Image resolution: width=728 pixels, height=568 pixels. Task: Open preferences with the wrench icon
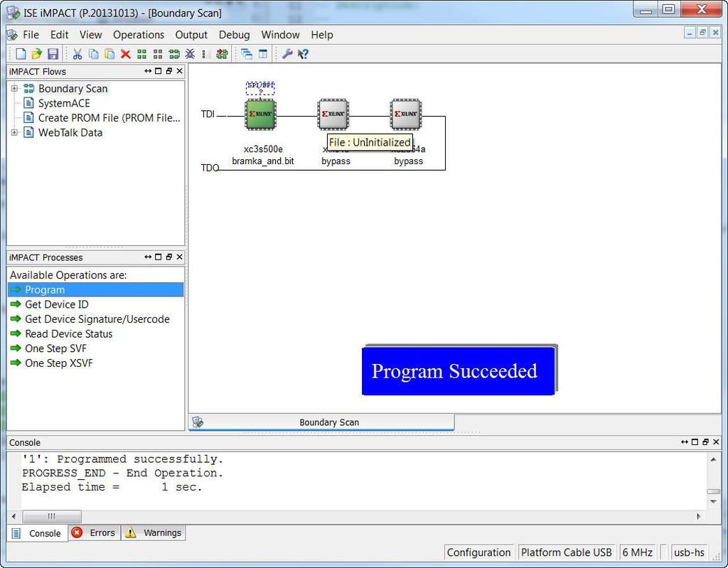tap(287, 54)
